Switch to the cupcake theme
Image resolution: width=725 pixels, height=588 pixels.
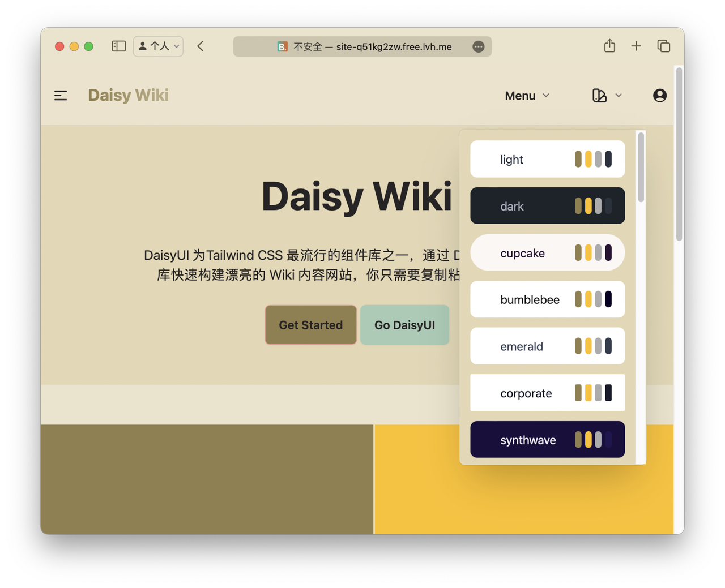[547, 252]
